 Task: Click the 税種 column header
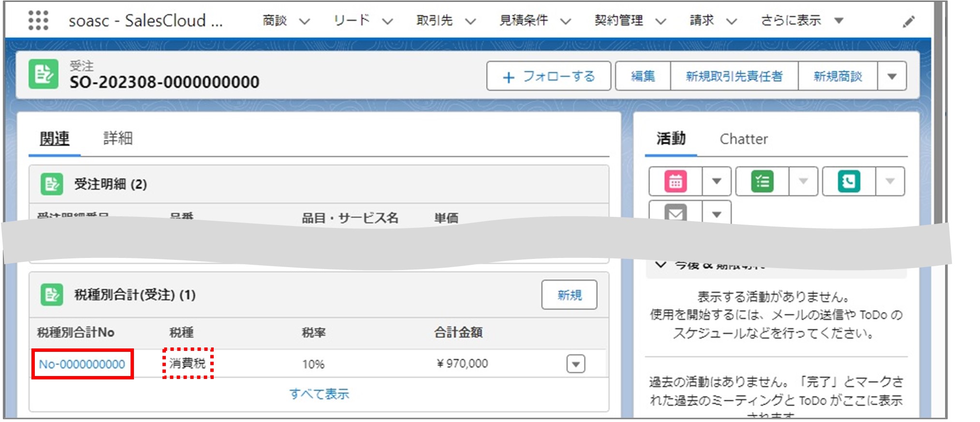click(181, 332)
